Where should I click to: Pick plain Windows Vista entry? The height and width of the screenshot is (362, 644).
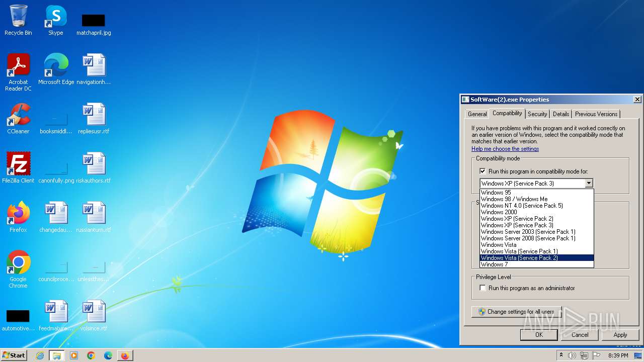click(x=536, y=245)
